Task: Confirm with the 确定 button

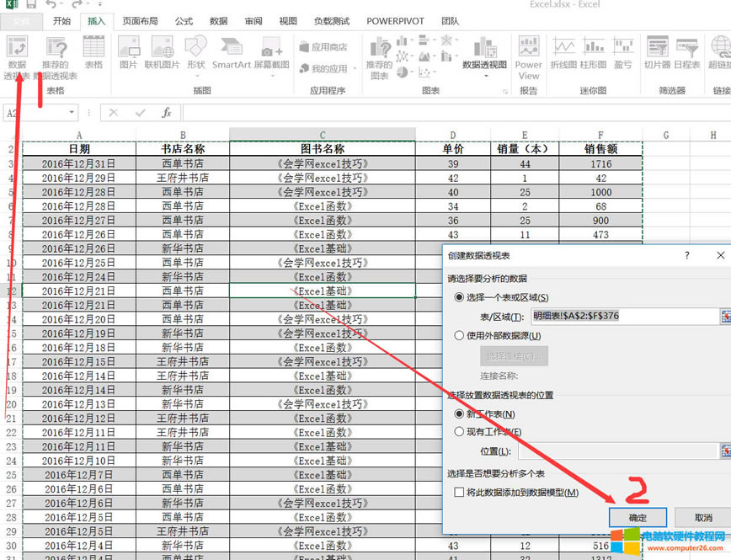Action: pos(638,517)
